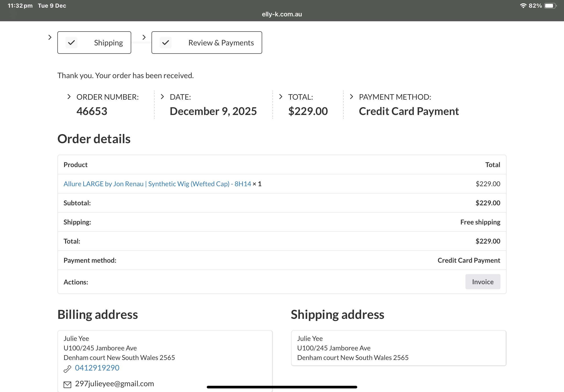Click the checkmark icon beside Shipping
564x392 pixels.
(71, 43)
